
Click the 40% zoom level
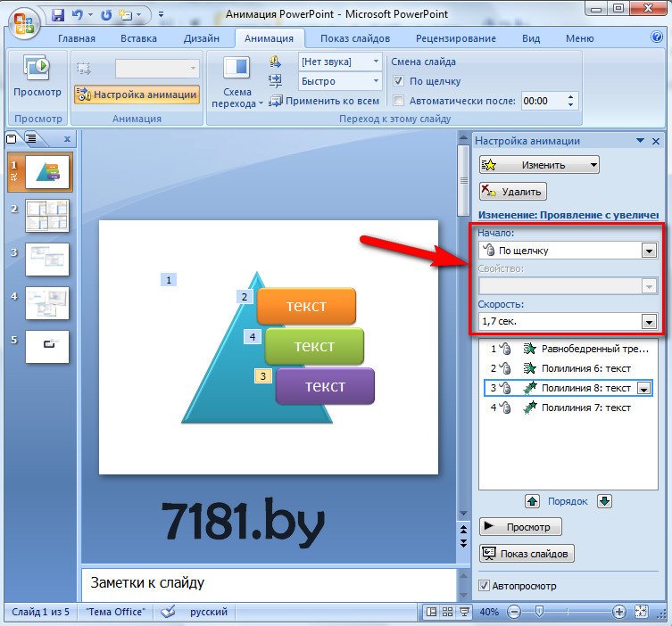pos(489,612)
